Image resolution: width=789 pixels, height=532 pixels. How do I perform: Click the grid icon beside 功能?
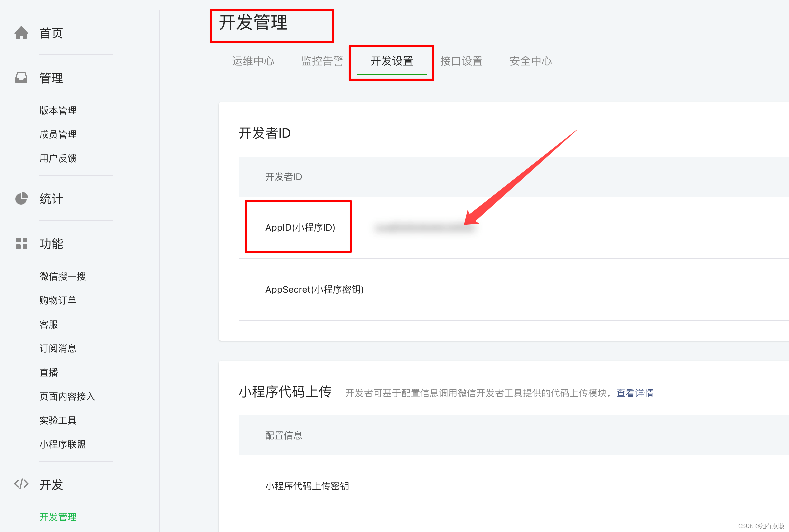[x=21, y=243]
